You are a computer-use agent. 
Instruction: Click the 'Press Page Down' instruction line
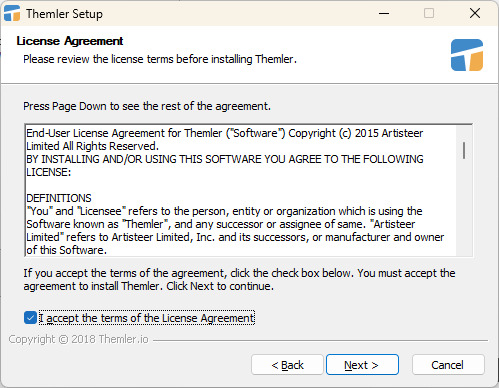(x=147, y=106)
